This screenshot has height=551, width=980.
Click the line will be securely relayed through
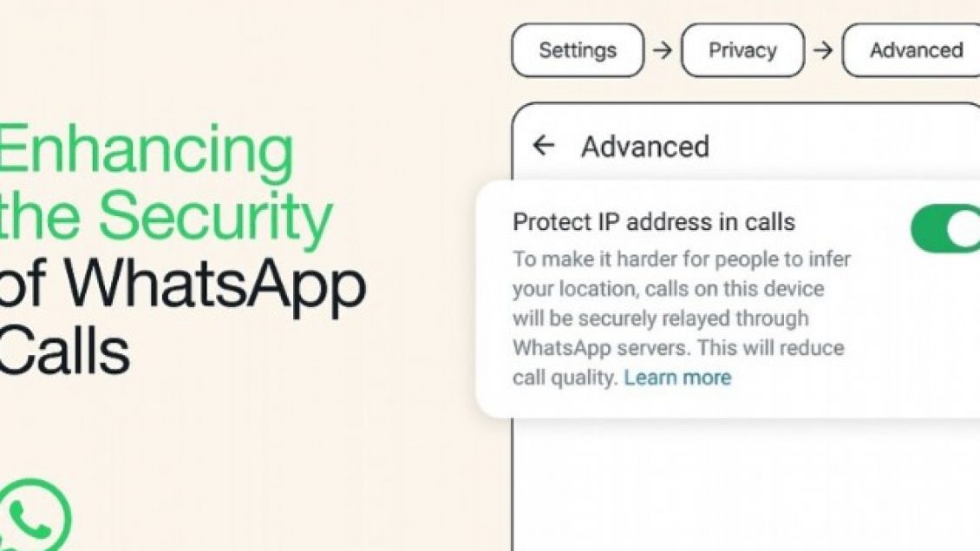tap(661, 318)
